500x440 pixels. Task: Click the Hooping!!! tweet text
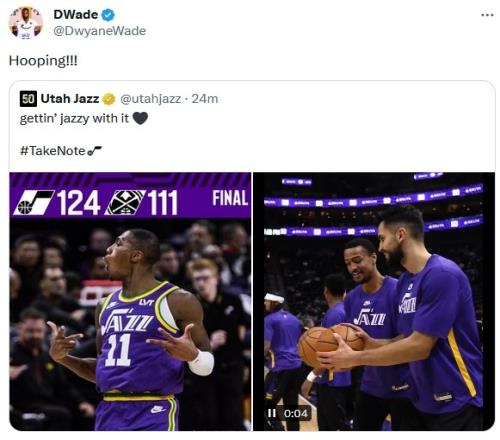pyautogui.click(x=43, y=61)
